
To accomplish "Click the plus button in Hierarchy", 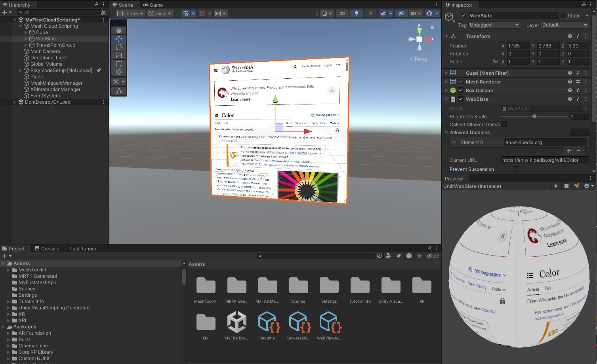I will 5,12.
